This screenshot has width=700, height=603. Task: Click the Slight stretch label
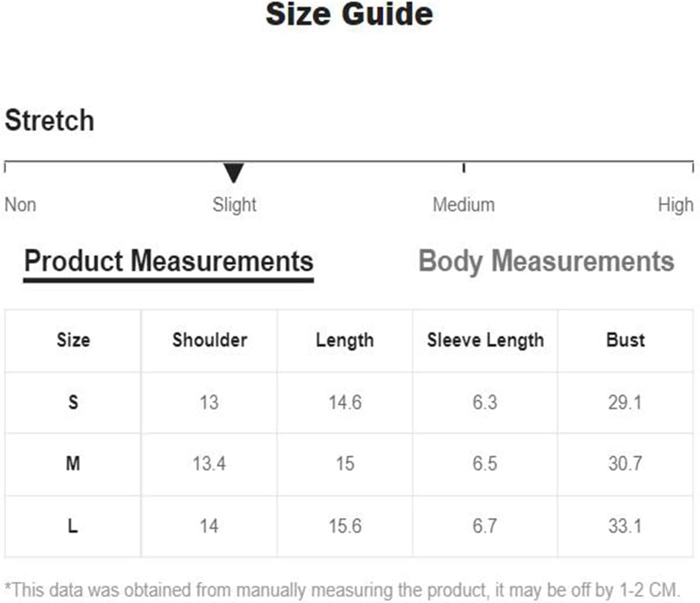coord(234,204)
